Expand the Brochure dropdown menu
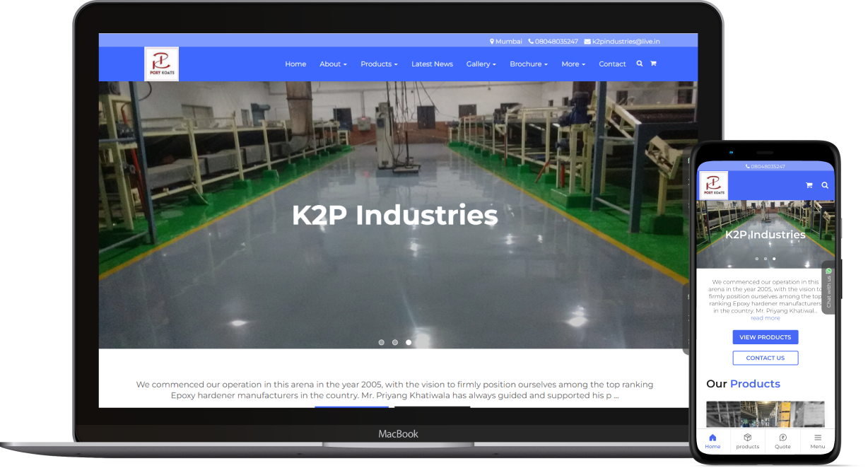Screen dimensions: 868x468 point(529,64)
